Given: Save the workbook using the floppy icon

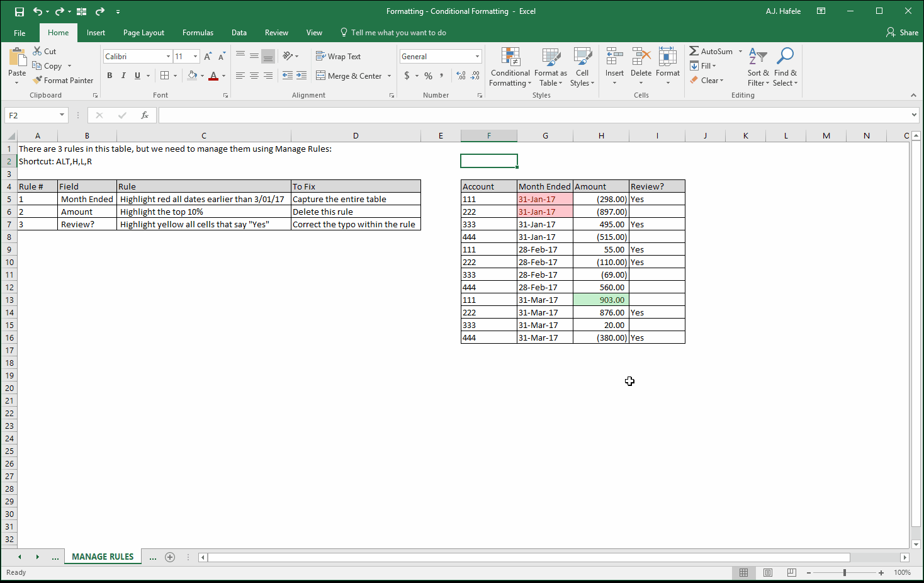Looking at the screenshot, I should point(20,11).
